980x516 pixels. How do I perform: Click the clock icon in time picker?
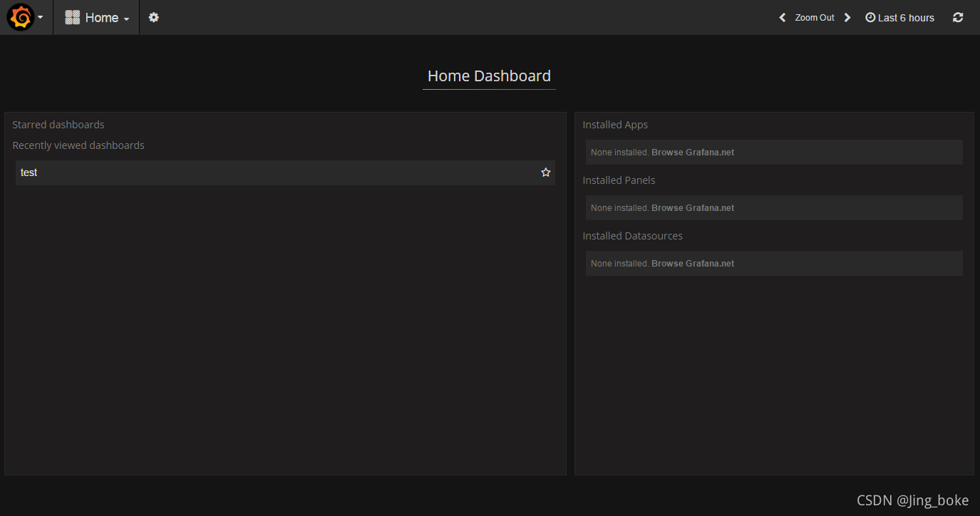tap(870, 17)
